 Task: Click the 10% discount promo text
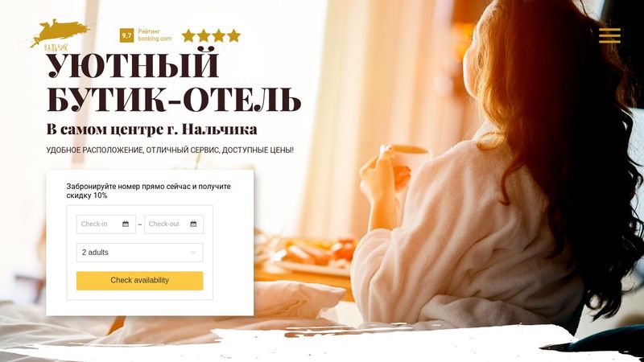pos(149,191)
